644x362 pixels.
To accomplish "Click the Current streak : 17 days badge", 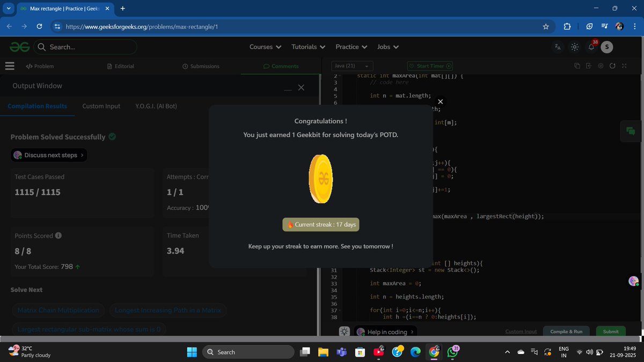I will [321, 225].
